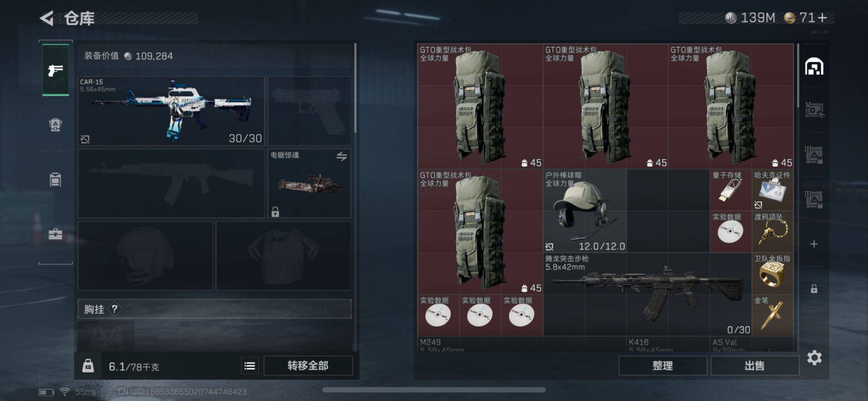868x401 pixels.
Task: Open warehouse settings gear
Action: click(x=814, y=358)
